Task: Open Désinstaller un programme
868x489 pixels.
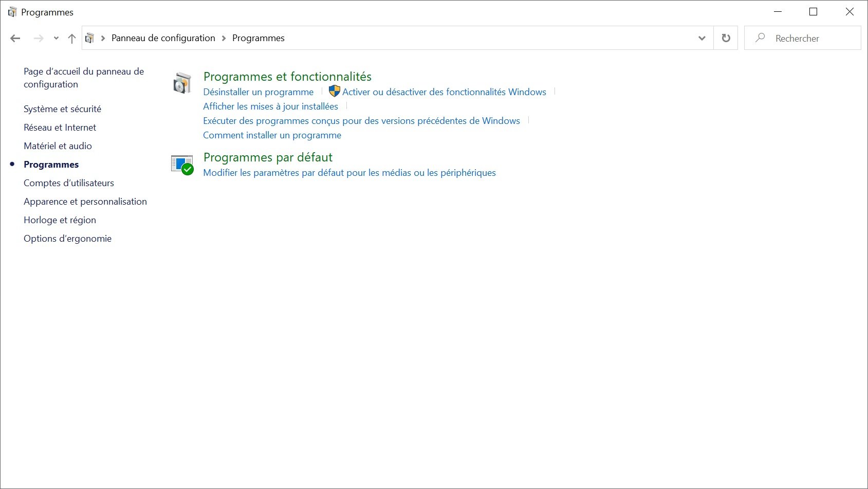Action: pyautogui.click(x=258, y=92)
